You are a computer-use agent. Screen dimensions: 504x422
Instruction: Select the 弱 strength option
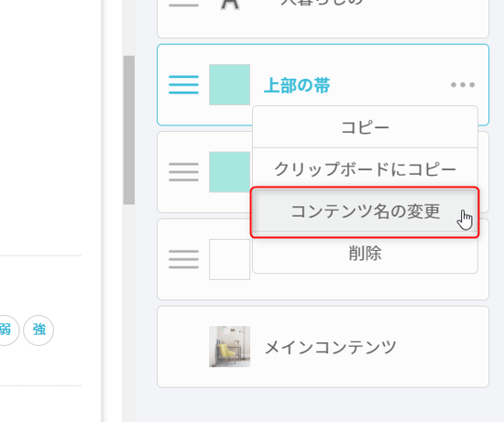click(x=6, y=330)
